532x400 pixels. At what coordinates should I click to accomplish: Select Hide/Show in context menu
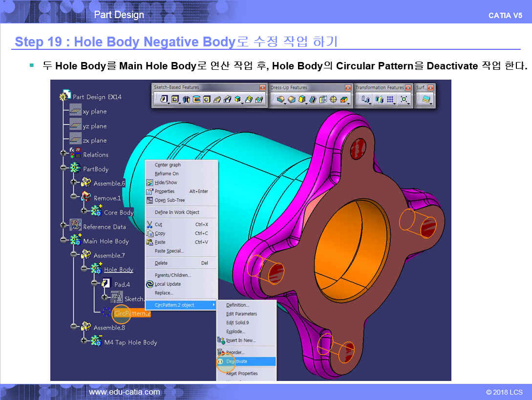[x=166, y=183]
